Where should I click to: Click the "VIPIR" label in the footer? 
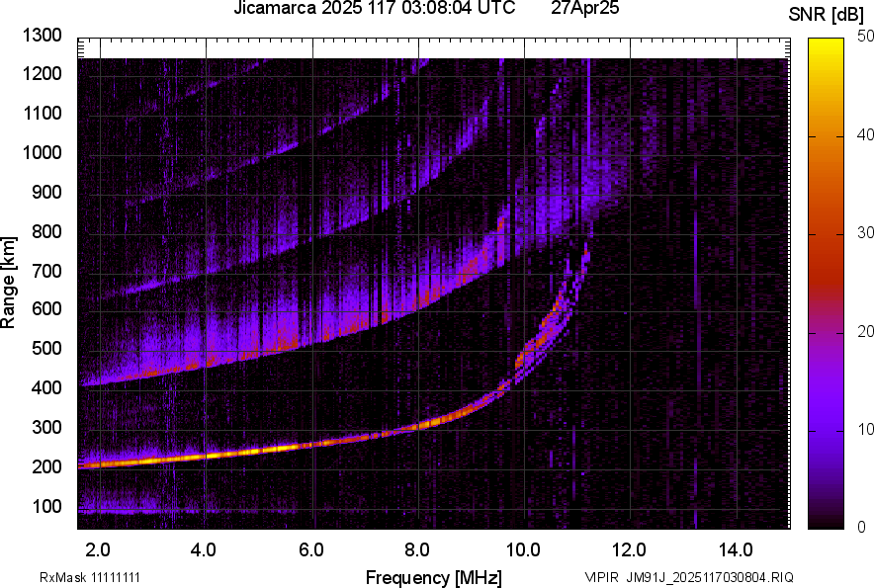point(602,577)
